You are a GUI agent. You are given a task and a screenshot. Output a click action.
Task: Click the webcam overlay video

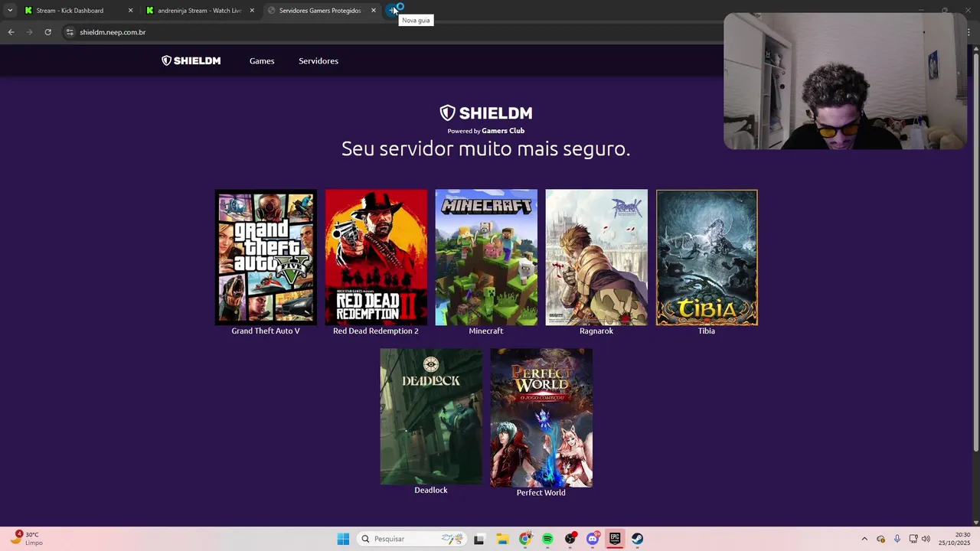(845, 81)
